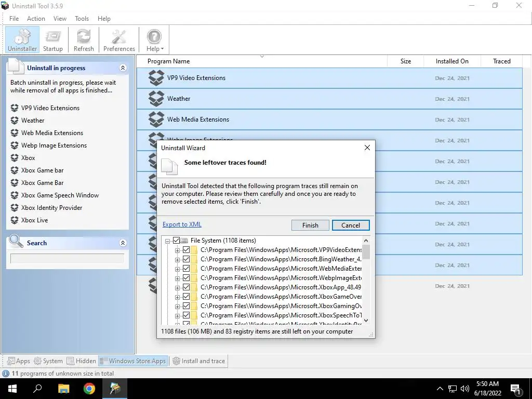The height and width of the screenshot is (399, 532).
Task: Open the Help menu in menu bar
Action: tap(104, 19)
